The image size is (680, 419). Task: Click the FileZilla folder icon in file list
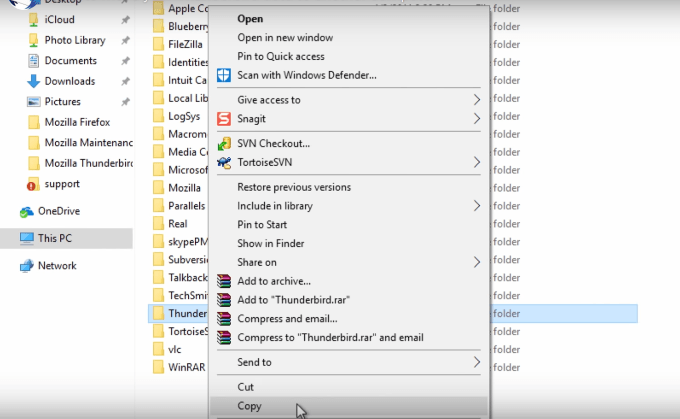coord(158,44)
